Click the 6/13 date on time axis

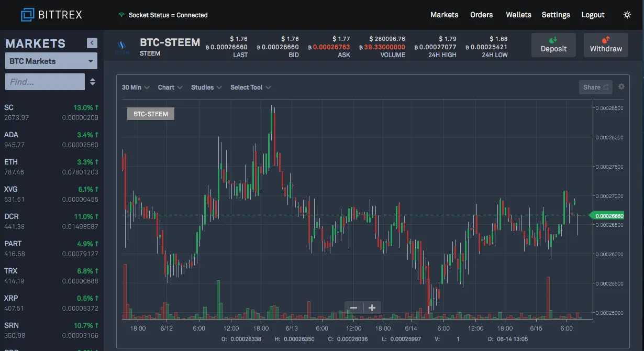(x=292, y=328)
